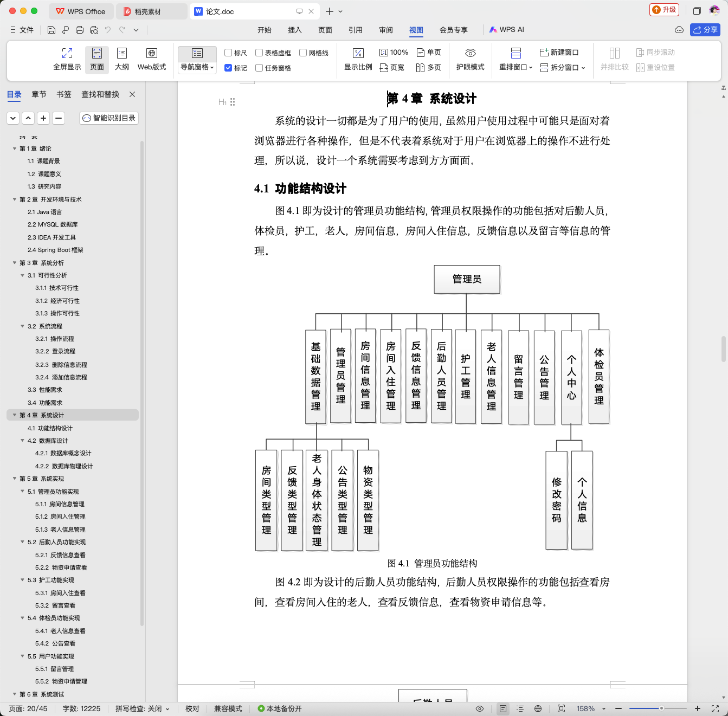Viewport: 728px width, 716px height.
Task: Select the Outline (大纲) view icon
Action: pos(122,59)
